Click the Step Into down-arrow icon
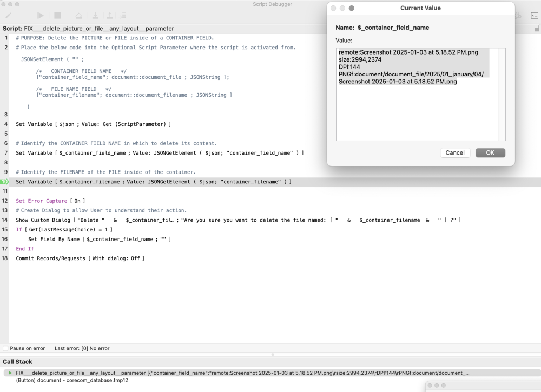 (96, 15)
